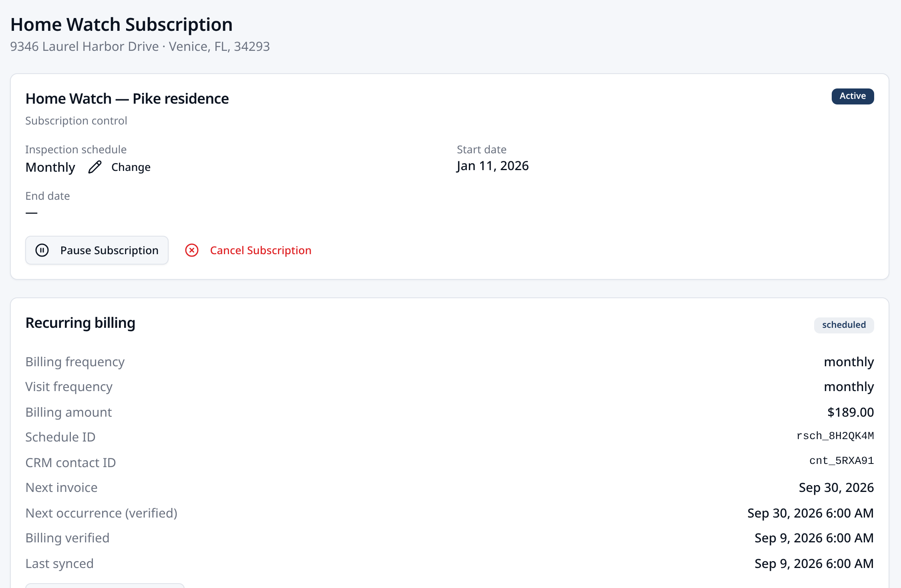901x588 pixels.
Task: Click the Subscription control subtitle
Action: tap(76, 120)
